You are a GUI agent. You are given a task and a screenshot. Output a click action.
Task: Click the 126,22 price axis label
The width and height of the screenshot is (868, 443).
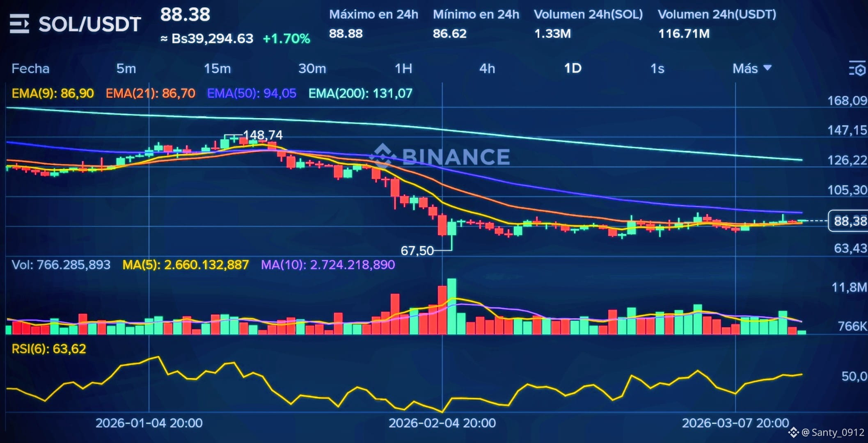[x=847, y=160]
